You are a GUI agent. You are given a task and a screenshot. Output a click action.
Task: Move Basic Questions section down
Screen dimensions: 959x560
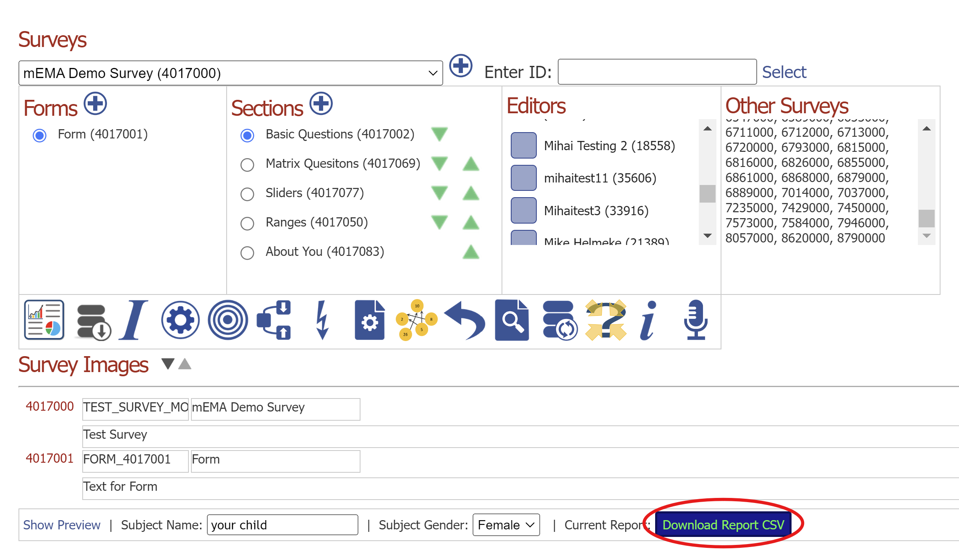(439, 134)
